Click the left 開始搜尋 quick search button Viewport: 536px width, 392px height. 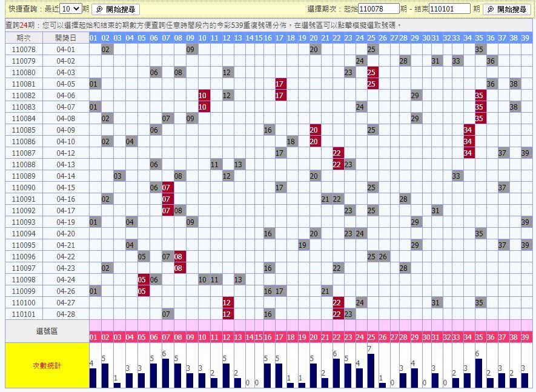click(x=116, y=9)
